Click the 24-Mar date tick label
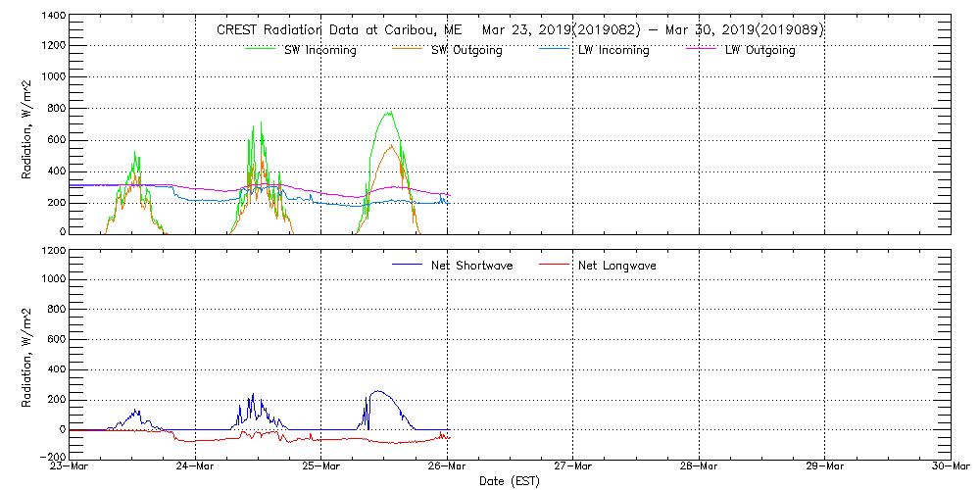The width and height of the screenshot is (980, 490). click(196, 466)
